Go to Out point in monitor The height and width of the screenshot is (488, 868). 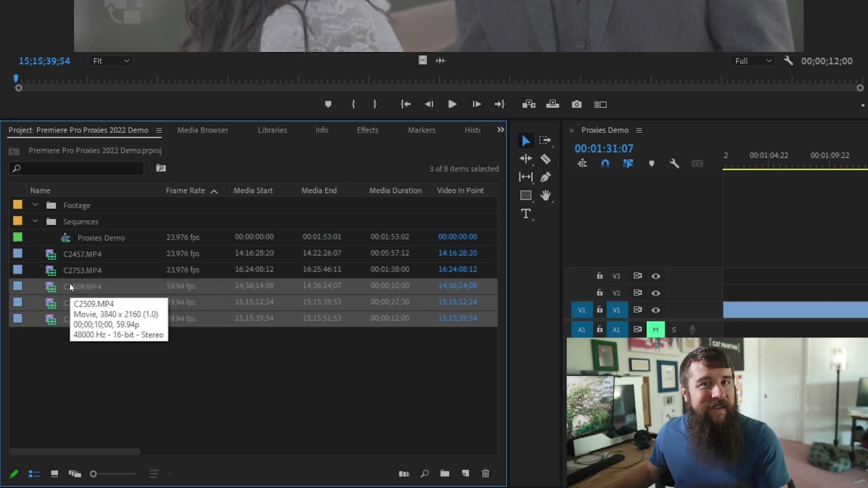(x=500, y=104)
